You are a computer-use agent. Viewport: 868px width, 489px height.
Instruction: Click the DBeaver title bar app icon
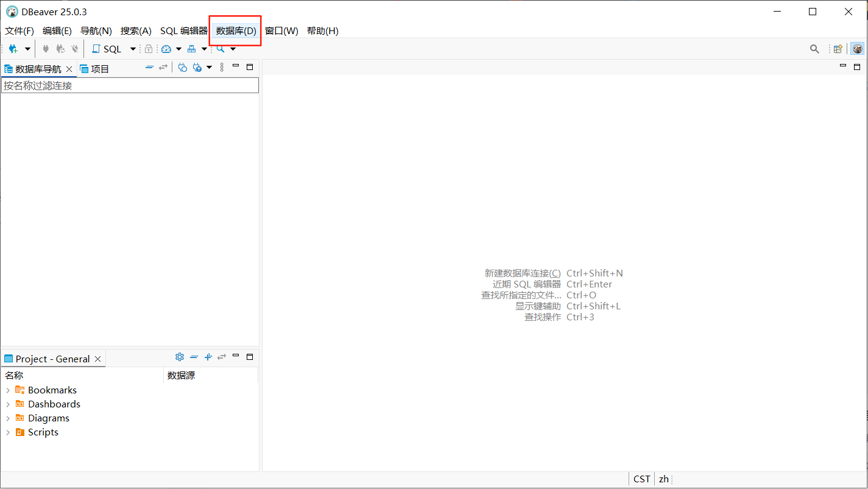[x=12, y=12]
